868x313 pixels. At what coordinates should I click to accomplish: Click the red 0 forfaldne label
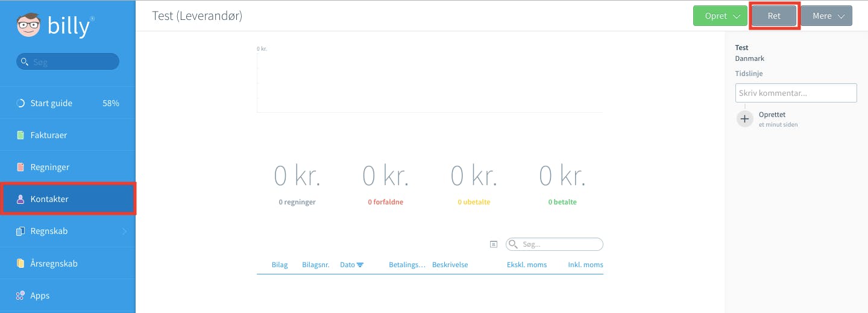[x=385, y=202]
